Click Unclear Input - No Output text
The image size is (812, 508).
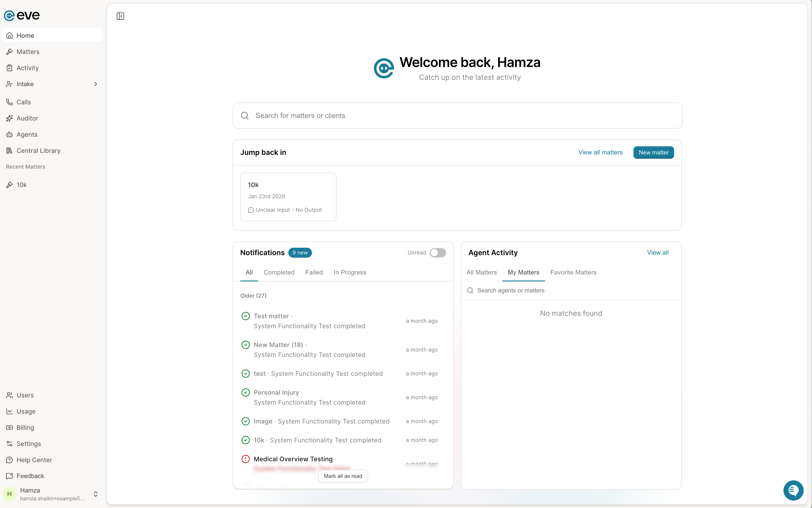click(289, 210)
